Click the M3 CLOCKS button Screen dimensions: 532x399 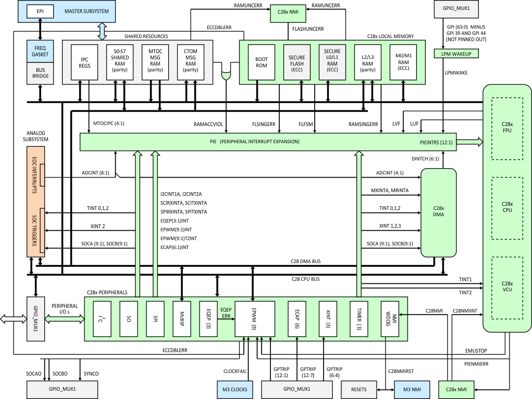click(x=235, y=389)
